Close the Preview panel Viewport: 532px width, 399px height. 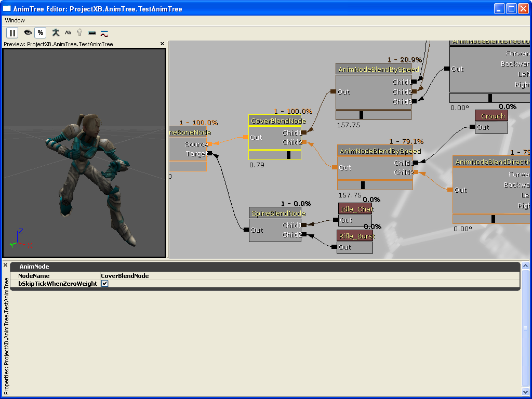click(162, 44)
